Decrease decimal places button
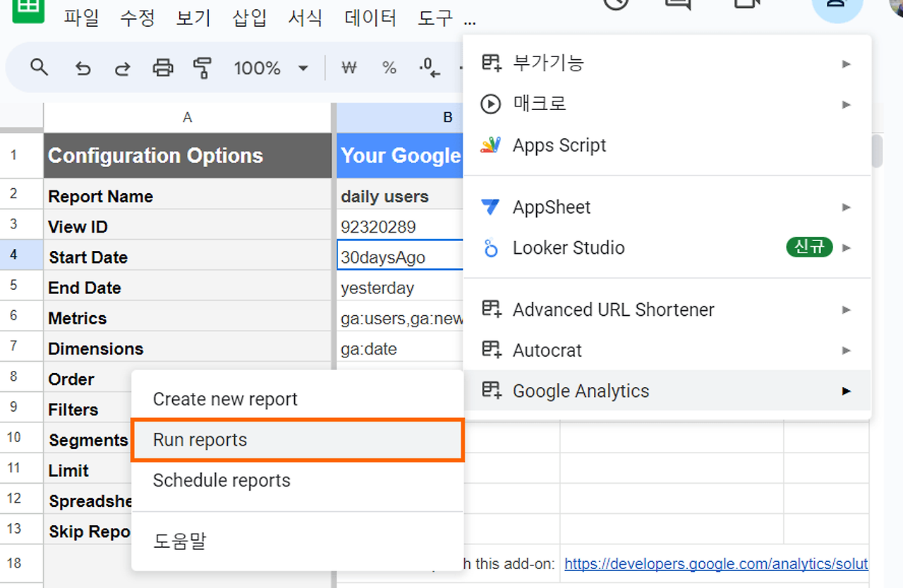Image resolution: width=903 pixels, height=588 pixels. [429, 68]
